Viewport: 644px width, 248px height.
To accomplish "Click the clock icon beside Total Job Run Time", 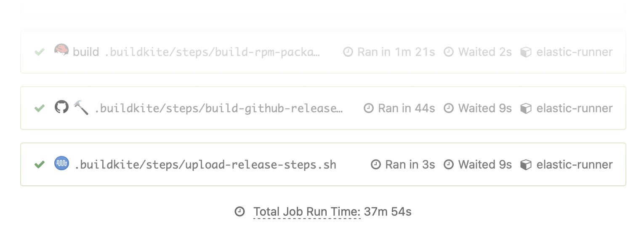I will (x=240, y=212).
